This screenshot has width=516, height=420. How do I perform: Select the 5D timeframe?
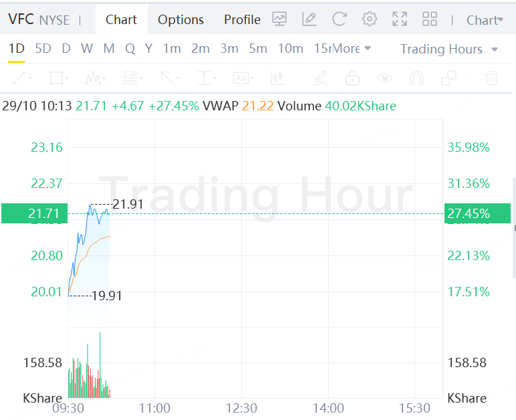click(43, 49)
